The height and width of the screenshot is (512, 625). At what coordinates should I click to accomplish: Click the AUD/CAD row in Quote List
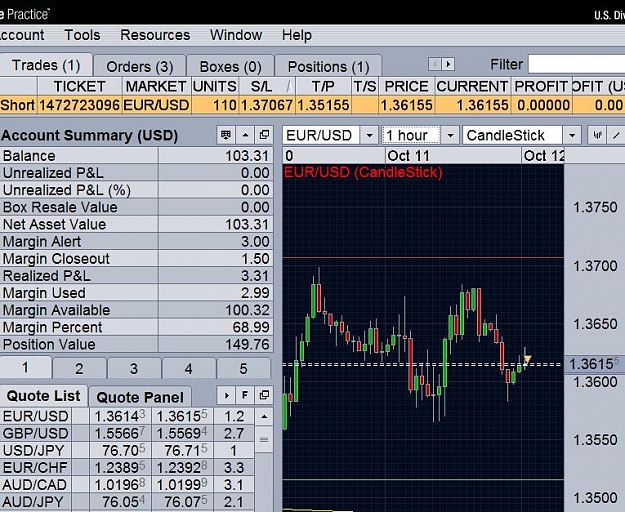[127, 485]
